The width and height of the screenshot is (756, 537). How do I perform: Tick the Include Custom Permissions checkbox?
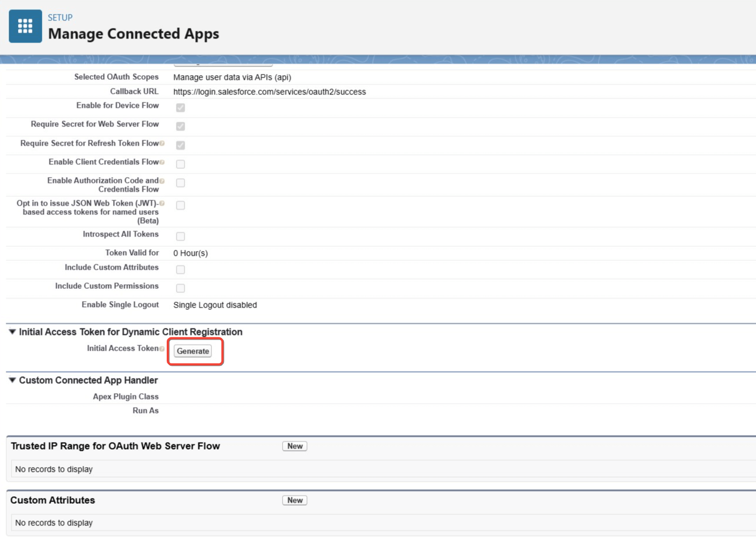click(x=181, y=288)
